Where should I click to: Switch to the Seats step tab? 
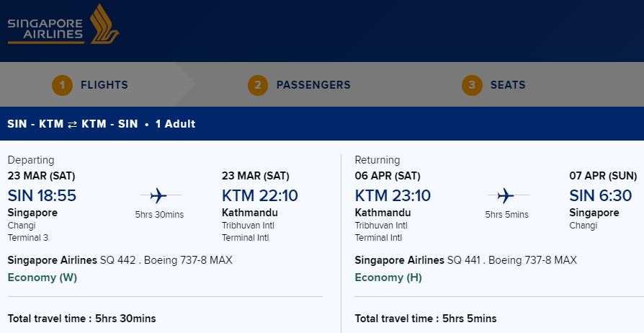pyautogui.click(x=508, y=85)
